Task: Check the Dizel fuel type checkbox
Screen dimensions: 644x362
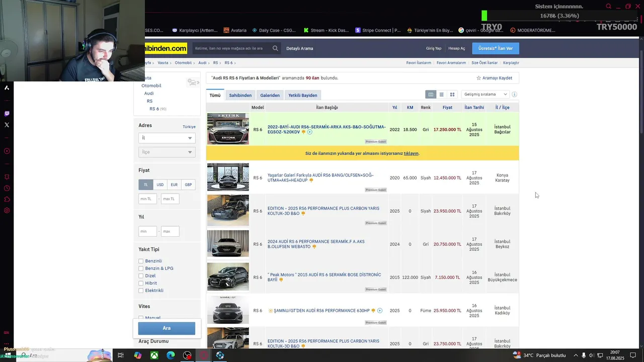Action: point(141,276)
